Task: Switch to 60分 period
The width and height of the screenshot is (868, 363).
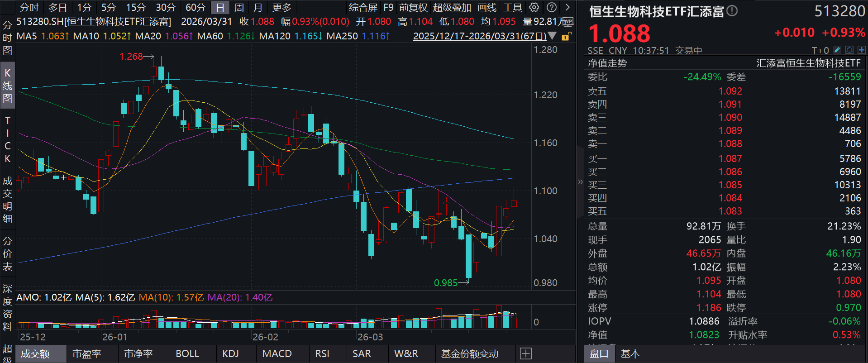Action: [x=196, y=7]
